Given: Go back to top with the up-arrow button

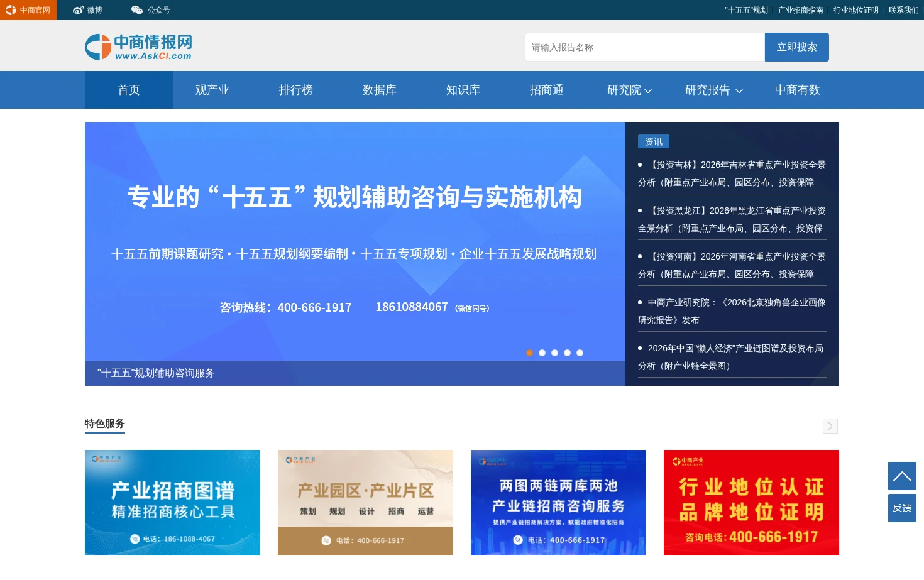Looking at the screenshot, I should tap(902, 476).
